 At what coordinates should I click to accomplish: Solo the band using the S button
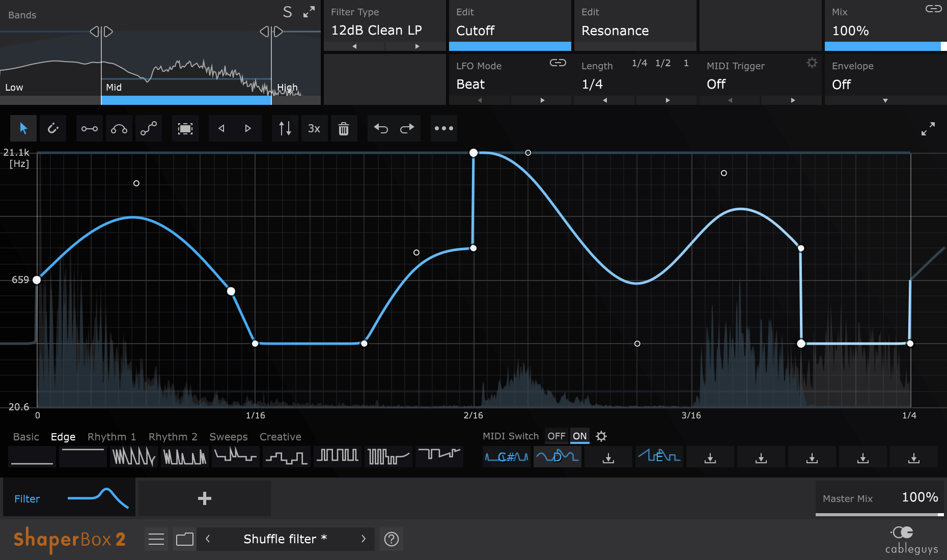(x=287, y=12)
